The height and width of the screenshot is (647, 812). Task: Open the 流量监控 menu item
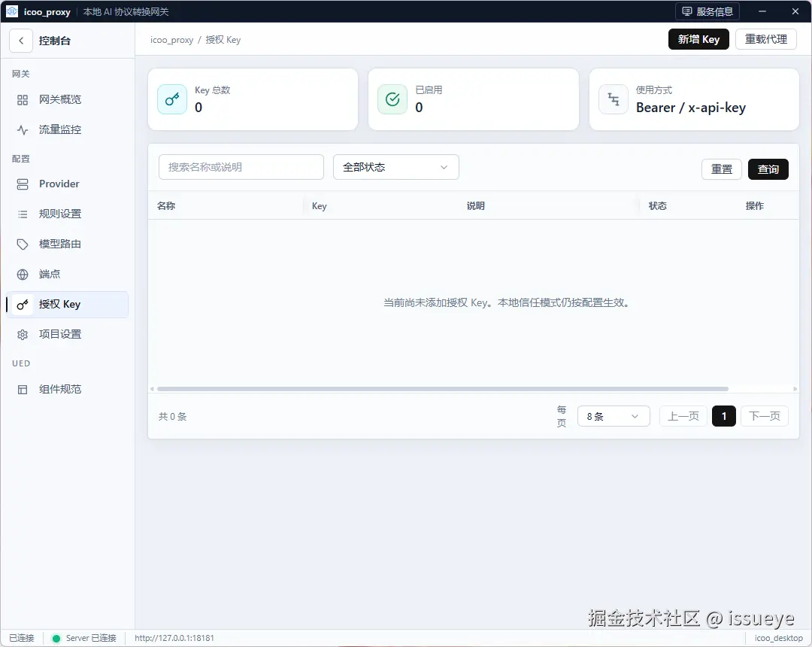(67, 130)
